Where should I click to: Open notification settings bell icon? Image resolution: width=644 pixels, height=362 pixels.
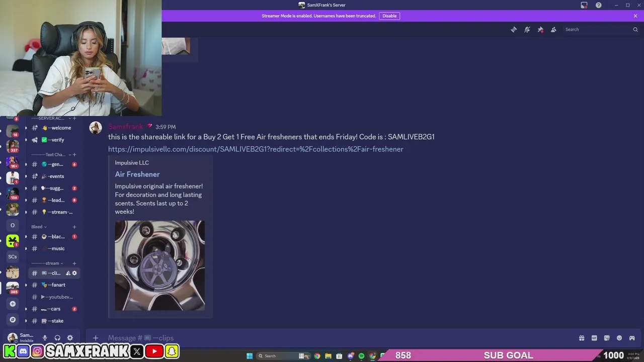pos(527,30)
